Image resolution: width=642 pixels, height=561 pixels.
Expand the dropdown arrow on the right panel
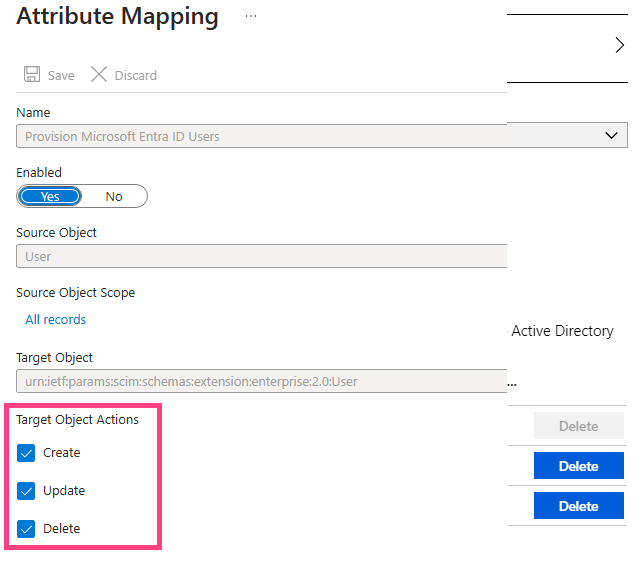point(611,135)
